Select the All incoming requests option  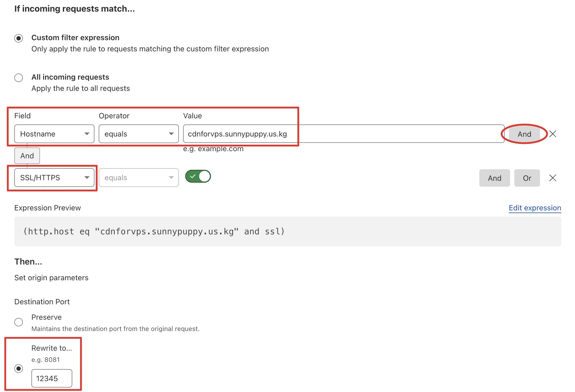coord(19,78)
